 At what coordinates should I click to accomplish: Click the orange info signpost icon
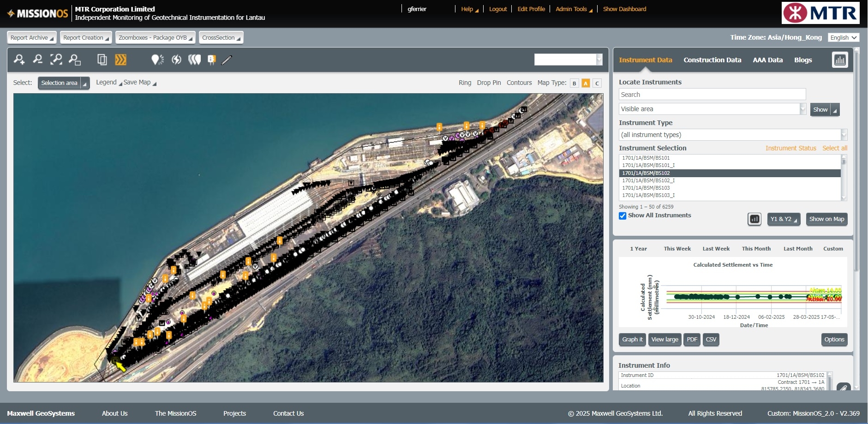click(212, 60)
